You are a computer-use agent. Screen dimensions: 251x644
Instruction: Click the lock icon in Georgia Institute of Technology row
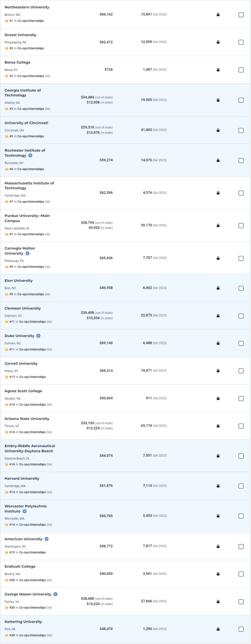pyautogui.click(x=218, y=100)
